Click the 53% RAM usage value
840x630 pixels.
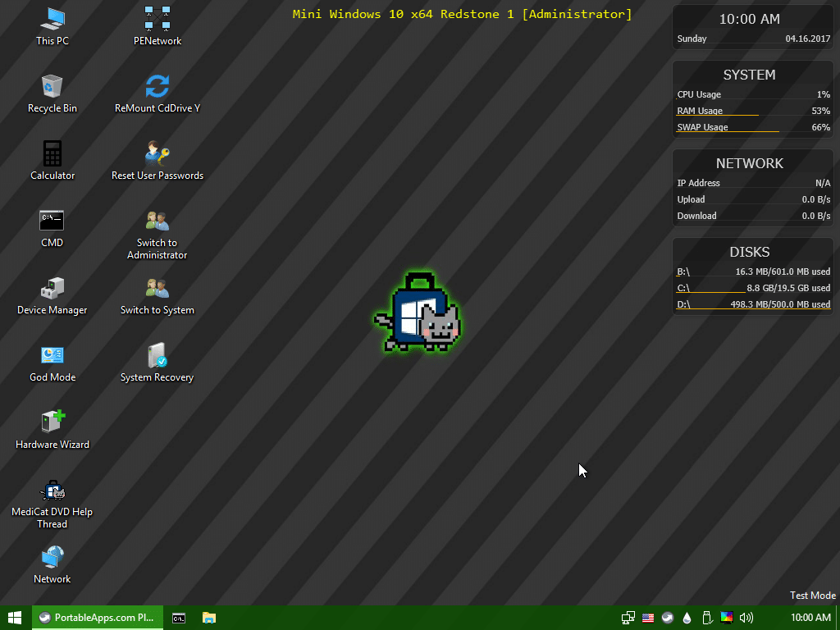[x=820, y=111]
